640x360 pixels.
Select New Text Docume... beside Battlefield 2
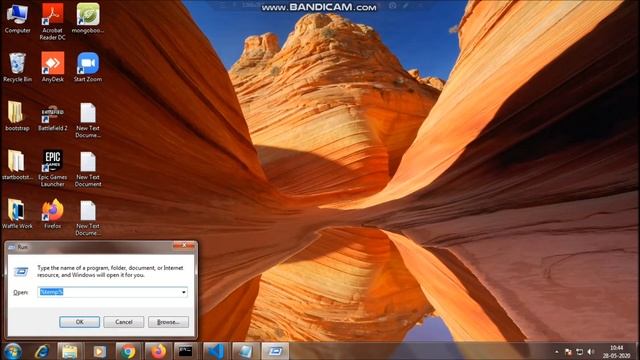click(88, 120)
